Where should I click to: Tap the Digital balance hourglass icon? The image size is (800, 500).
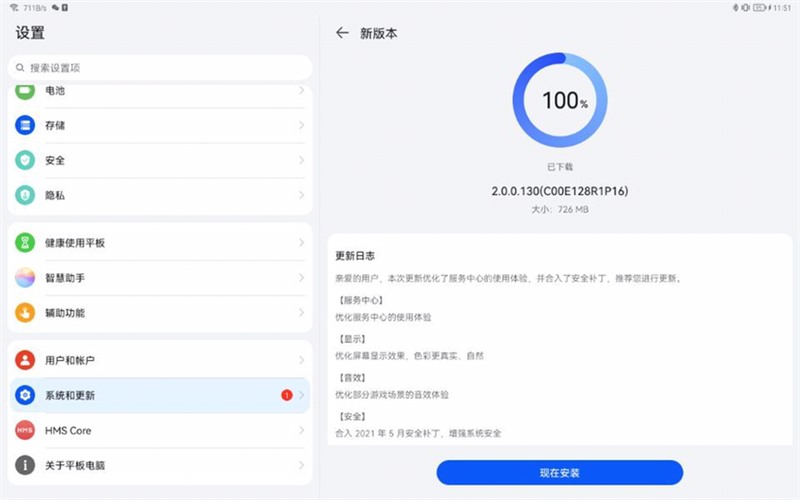click(24, 242)
